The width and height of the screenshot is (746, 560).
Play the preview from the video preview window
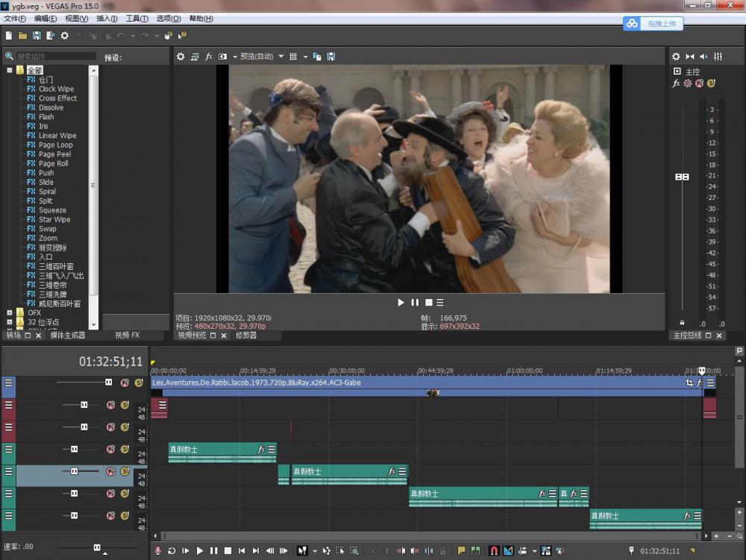pyautogui.click(x=401, y=302)
